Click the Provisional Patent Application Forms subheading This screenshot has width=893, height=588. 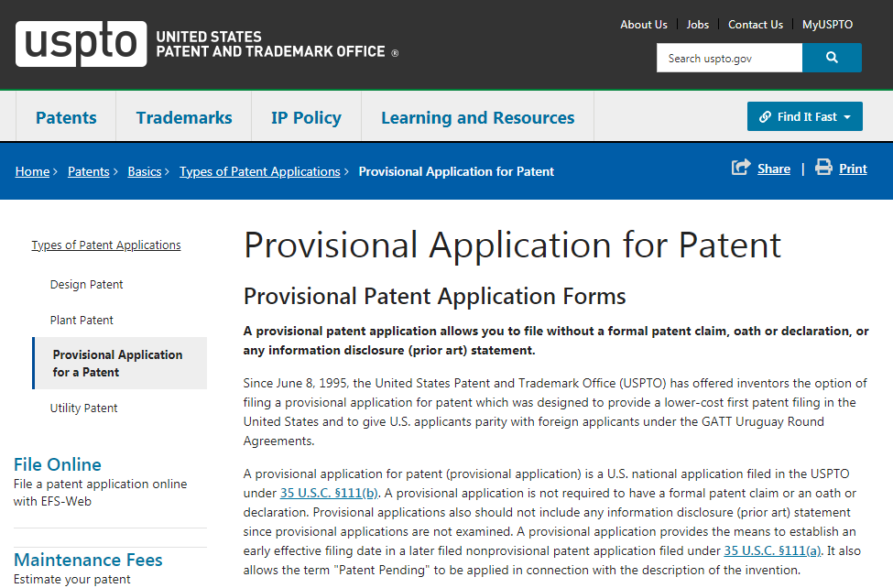click(434, 296)
